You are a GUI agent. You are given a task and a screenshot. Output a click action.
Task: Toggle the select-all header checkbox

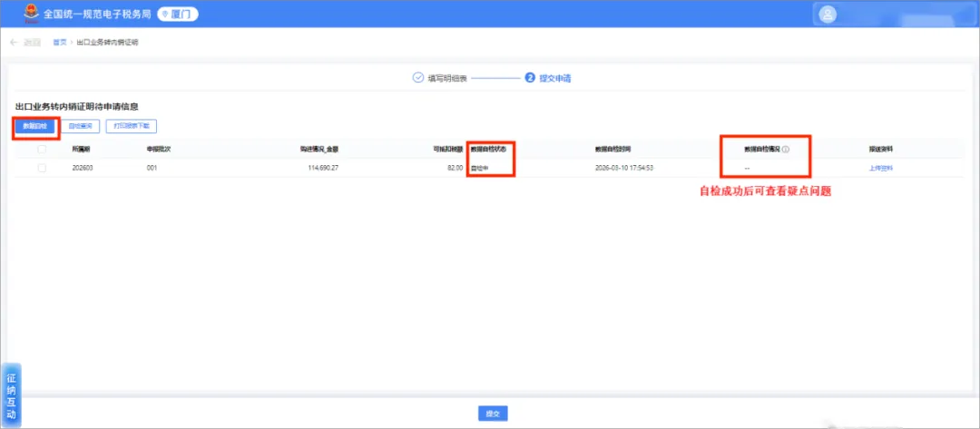click(x=42, y=150)
